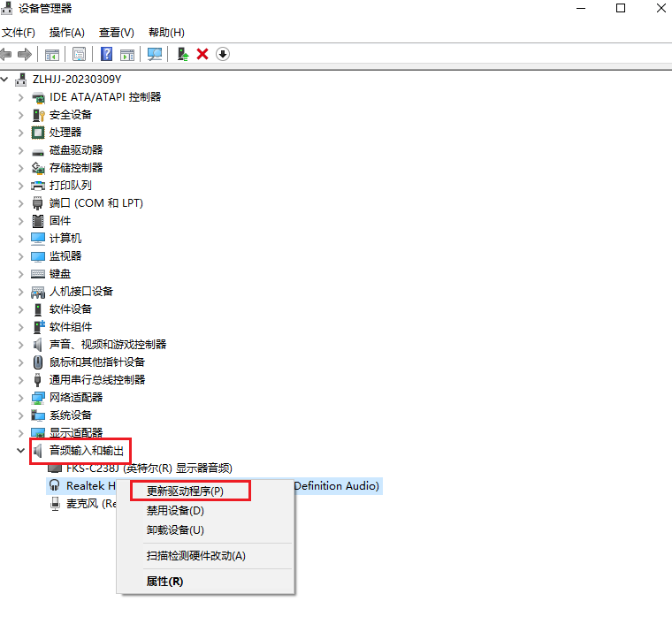Select the 网络适配器 network icon
672x632 pixels.
pos(38,398)
